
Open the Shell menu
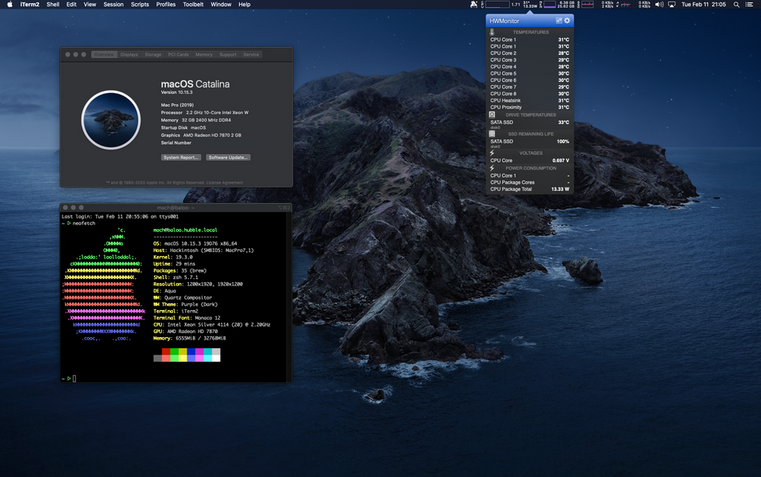pos(53,4)
